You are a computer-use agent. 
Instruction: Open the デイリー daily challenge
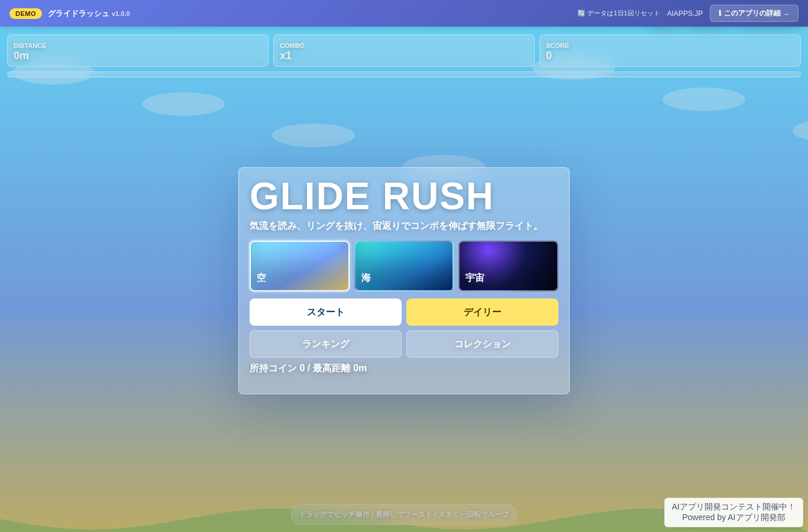(x=482, y=312)
